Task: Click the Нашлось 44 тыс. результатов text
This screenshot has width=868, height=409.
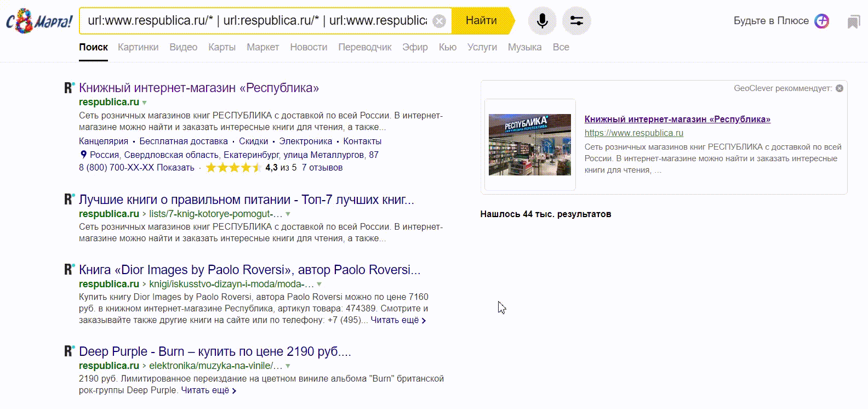Action: coord(546,214)
